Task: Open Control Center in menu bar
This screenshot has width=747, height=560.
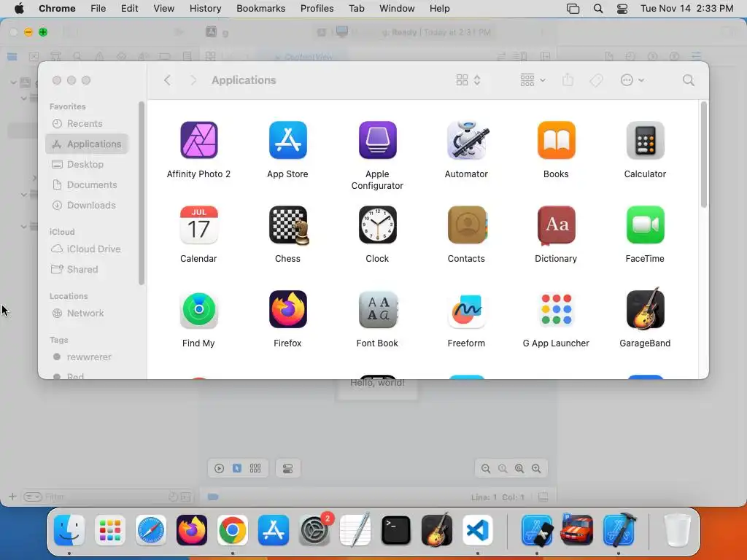Action: click(x=622, y=9)
